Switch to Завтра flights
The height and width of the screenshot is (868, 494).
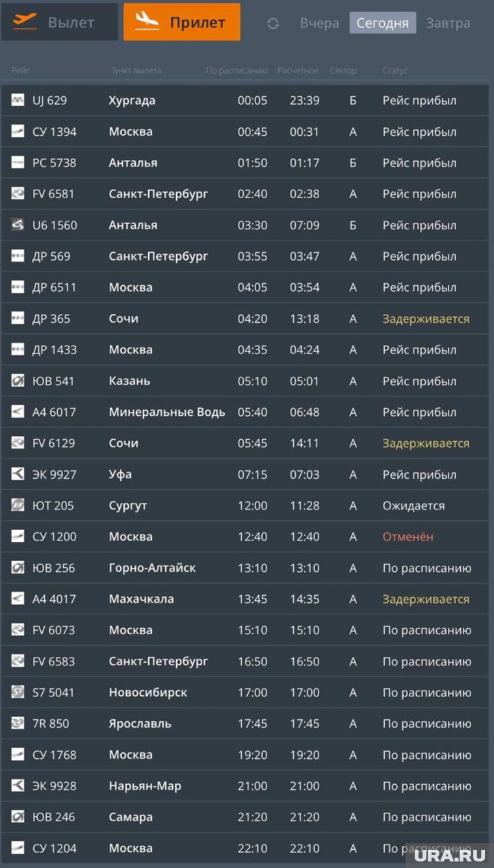click(x=448, y=23)
